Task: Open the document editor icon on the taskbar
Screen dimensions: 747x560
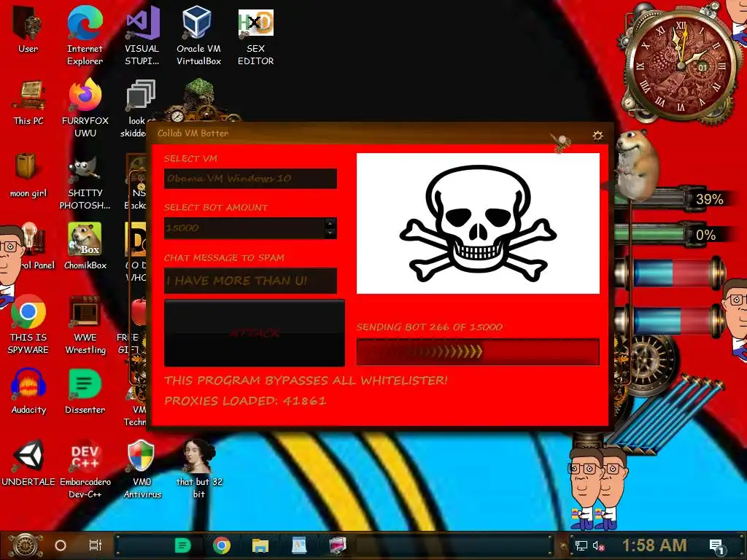Action: pos(298,545)
